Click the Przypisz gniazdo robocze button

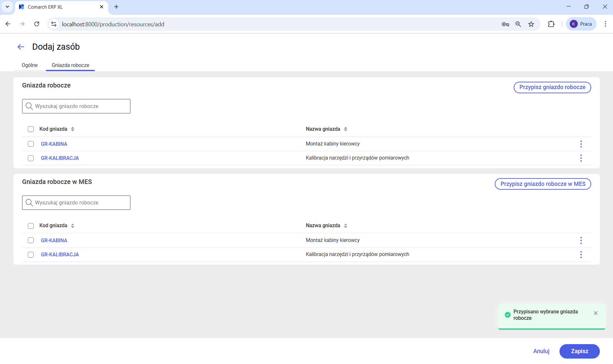pos(552,87)
